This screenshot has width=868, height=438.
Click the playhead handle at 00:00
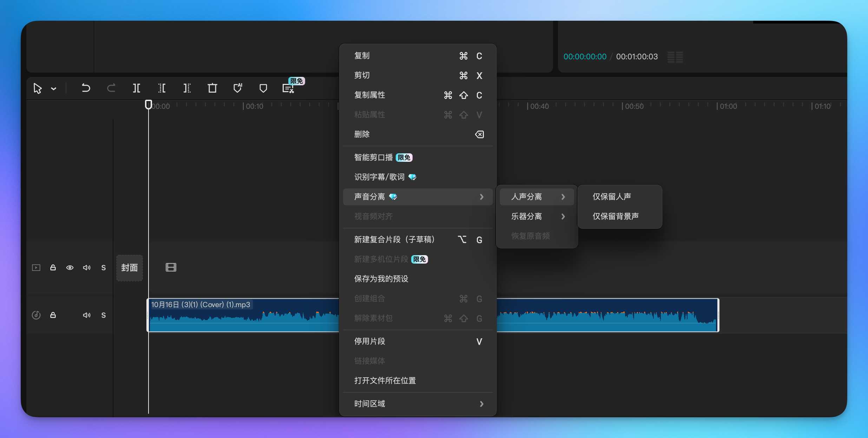[149, 105]
